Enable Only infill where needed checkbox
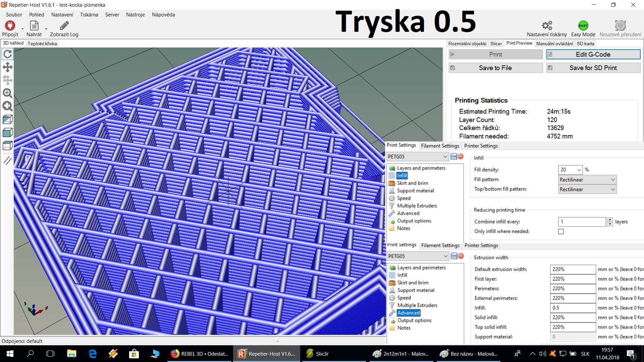 tap(561, 232)
